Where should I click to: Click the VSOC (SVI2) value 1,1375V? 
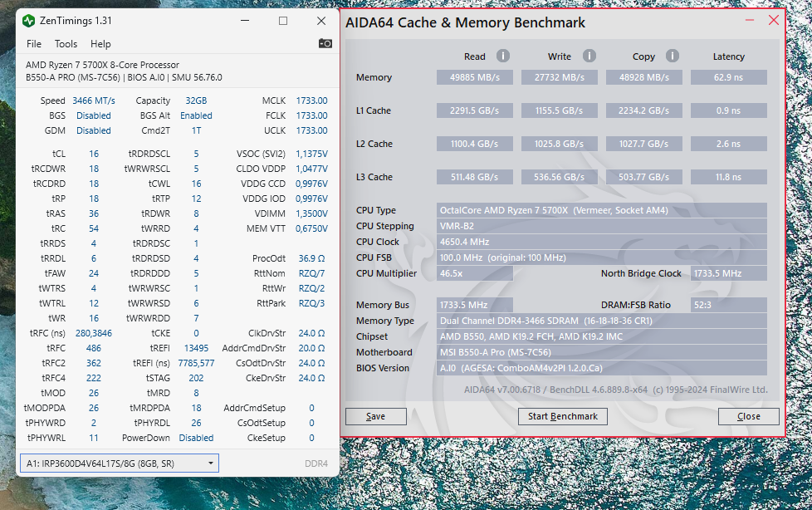[311, 154]
